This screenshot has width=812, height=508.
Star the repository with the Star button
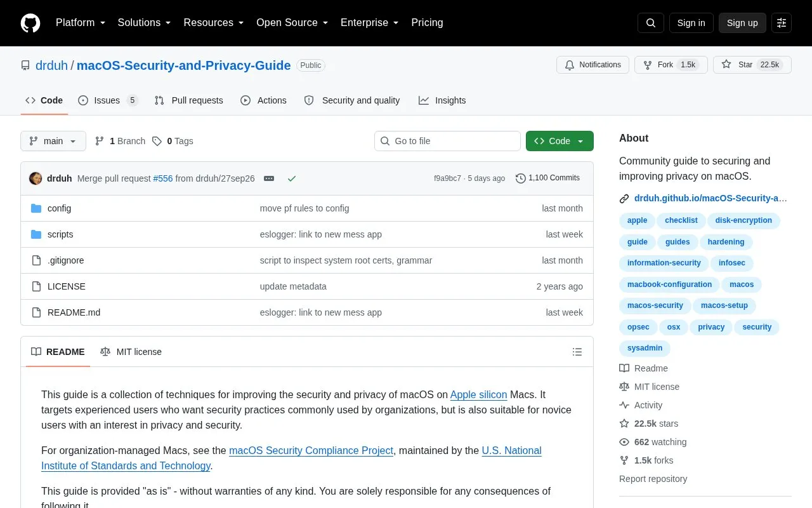(x=752, y=65)
